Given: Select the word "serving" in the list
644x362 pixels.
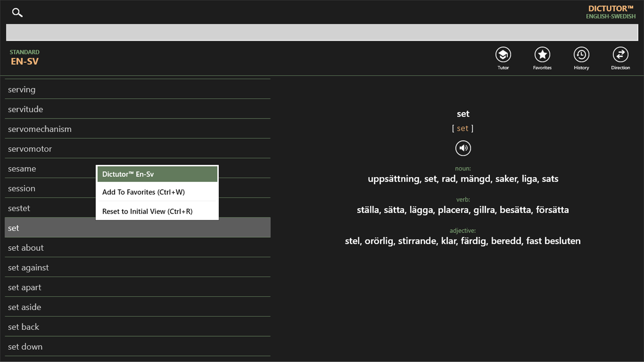Looking at the screenshot, I should 138,89.
